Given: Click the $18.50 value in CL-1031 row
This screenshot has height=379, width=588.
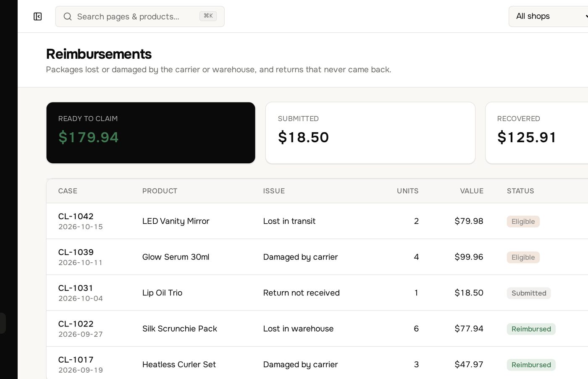Looking at the screenshot, I should coord(469,293).
